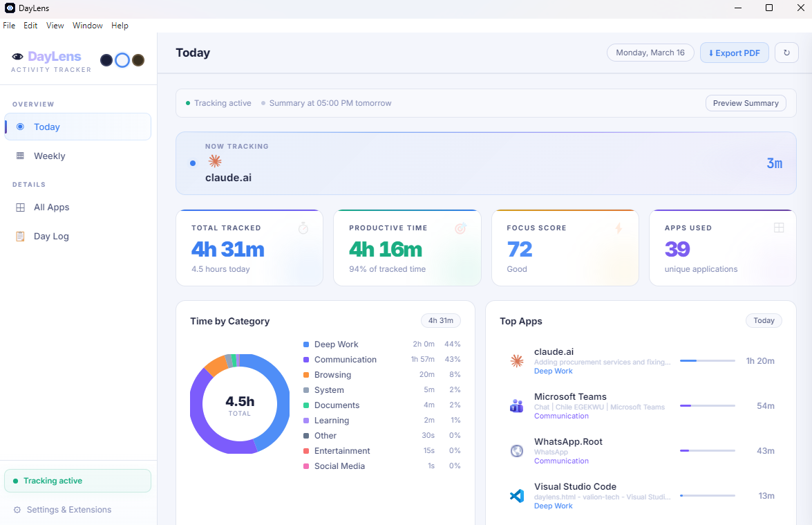The width and height of the screenshot is (812, 525).
Task: Click the Weekly calendar grid icon
Action: click(x=20, y=156)
